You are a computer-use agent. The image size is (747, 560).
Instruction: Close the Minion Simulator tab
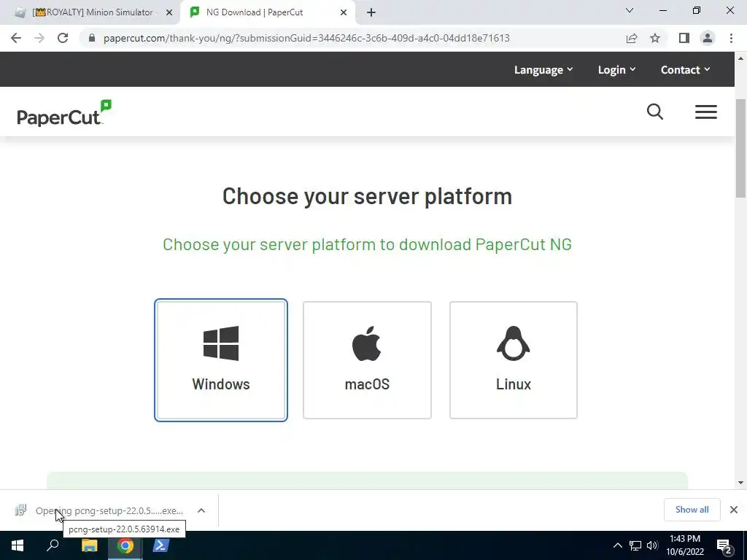click(169, 12)
